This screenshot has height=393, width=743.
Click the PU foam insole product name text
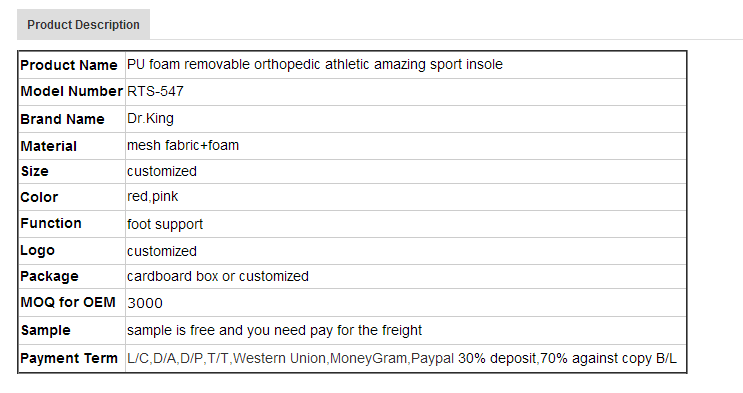315,64
